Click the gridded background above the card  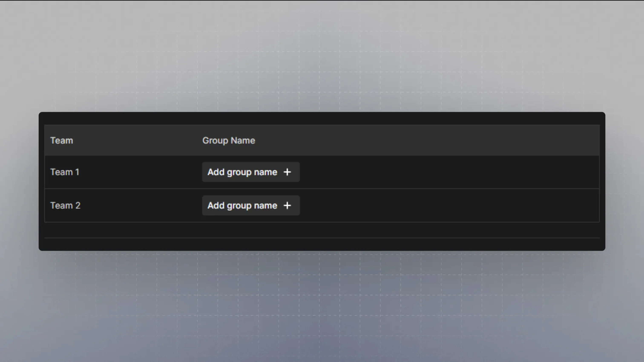pos(322,62)
